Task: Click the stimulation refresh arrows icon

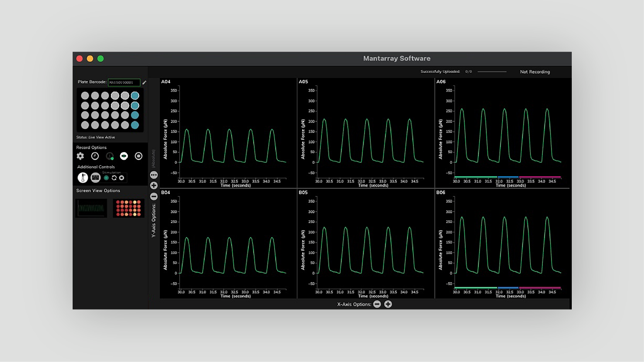Action: (114, 178)
